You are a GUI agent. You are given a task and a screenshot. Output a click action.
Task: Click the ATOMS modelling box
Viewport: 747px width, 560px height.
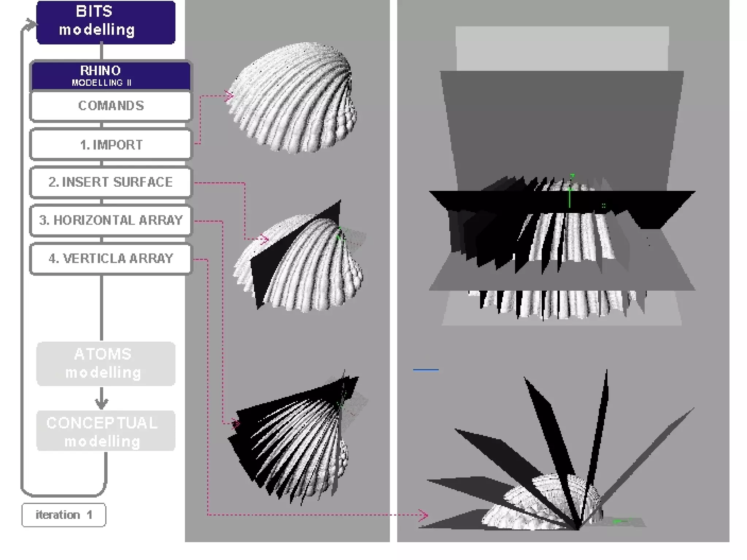106,363
